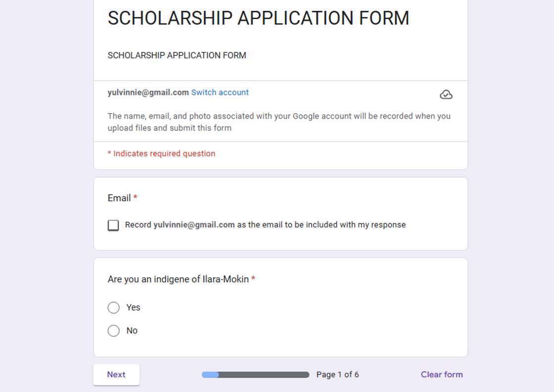Click the Clear form button

coord(442,375)
